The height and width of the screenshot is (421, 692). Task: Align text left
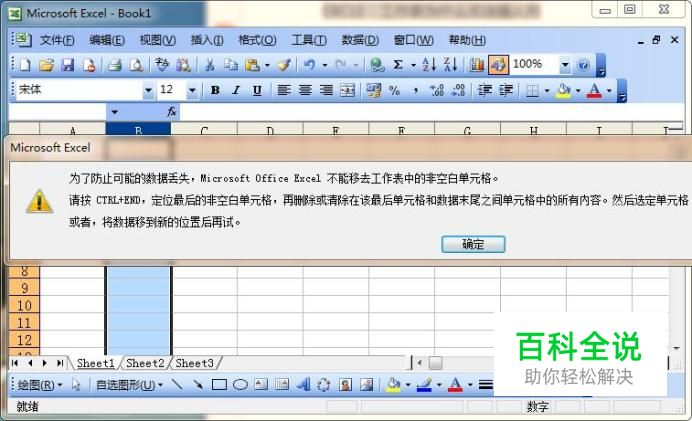(283, 90)
